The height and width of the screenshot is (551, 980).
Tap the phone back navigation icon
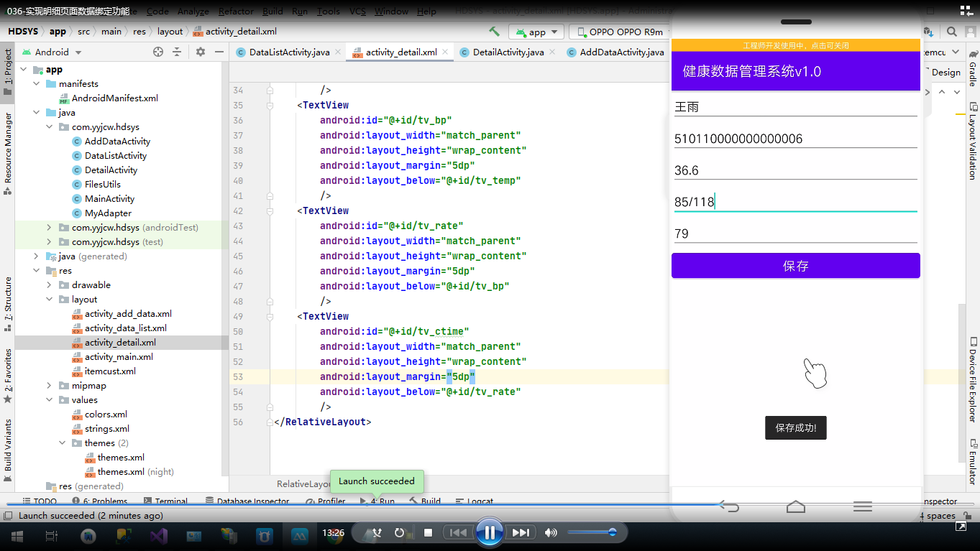729,506
